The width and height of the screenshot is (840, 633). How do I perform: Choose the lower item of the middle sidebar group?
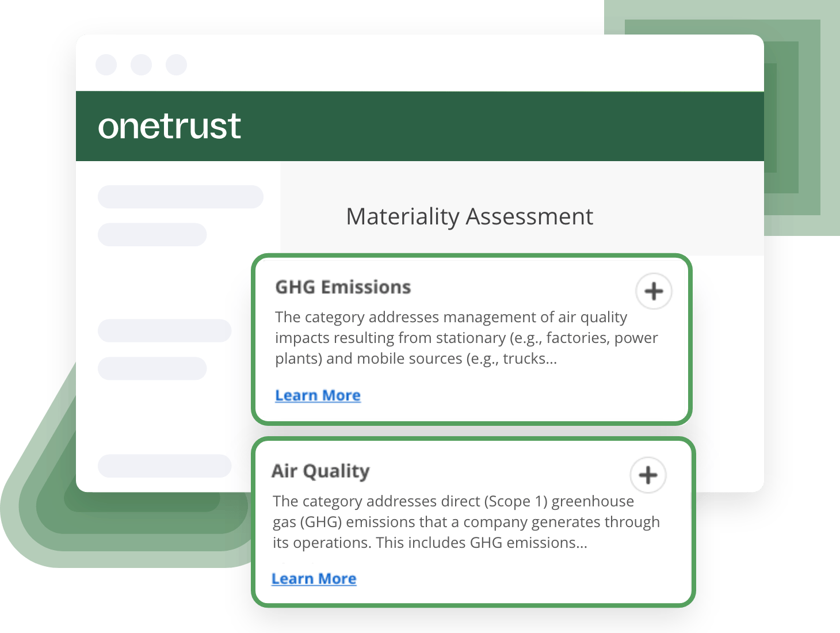[152, 368]
